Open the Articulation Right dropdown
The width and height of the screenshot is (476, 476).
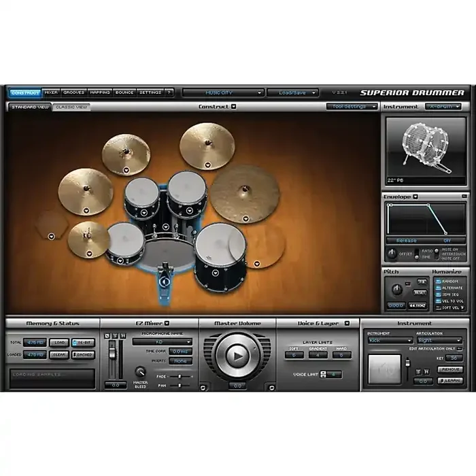[439, 340]
